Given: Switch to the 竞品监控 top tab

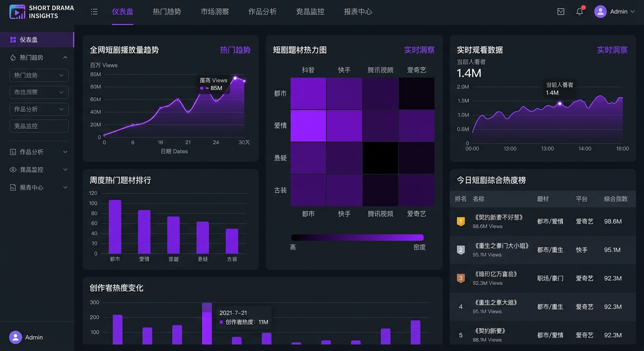Looking at the screenshot, I should coord(310,12).
